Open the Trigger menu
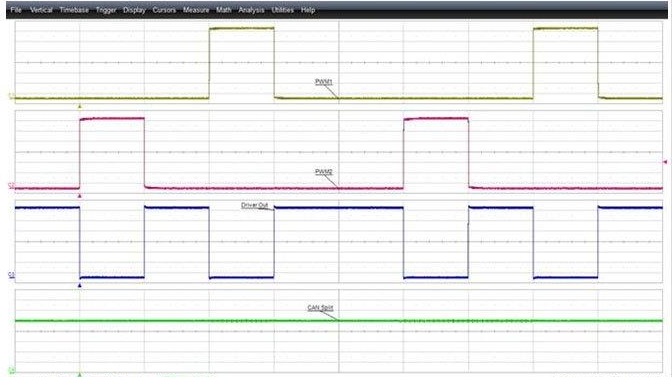 tap(106, 9)
